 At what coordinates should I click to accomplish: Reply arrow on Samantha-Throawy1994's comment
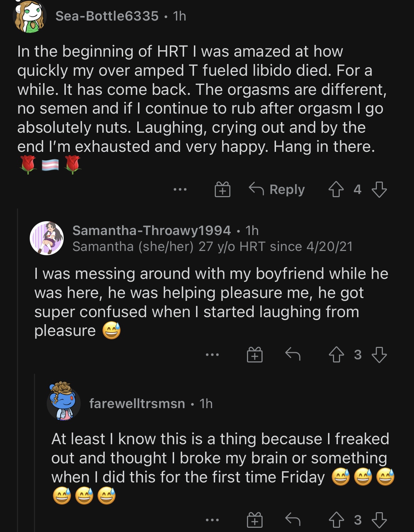(x=293, y=354)
